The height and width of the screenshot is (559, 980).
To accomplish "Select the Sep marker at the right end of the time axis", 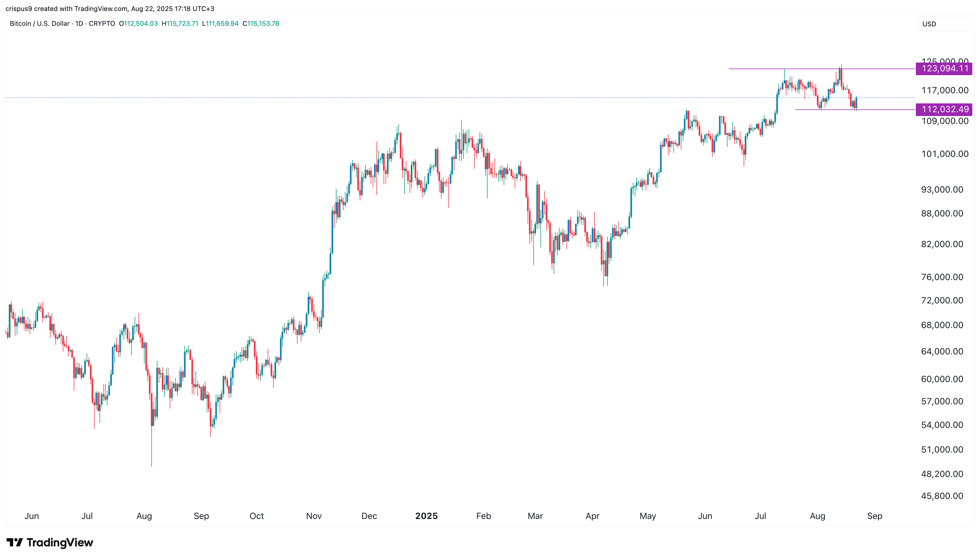I will [x=874, y=516].
